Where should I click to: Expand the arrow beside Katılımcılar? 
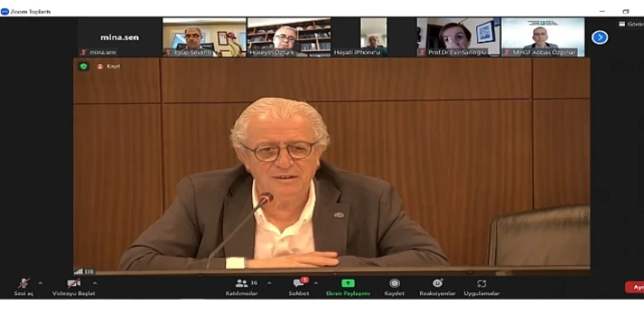[x=269, y=283]
